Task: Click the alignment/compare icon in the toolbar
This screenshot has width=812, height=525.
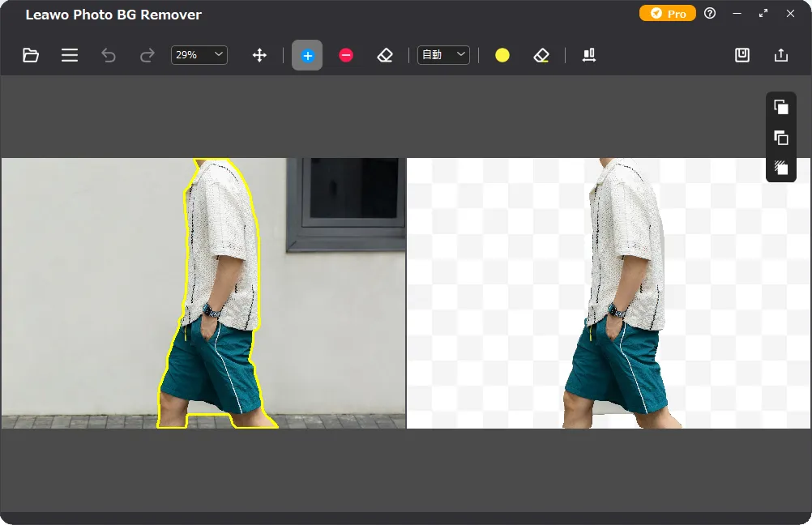Action: [x=589, y=55]
